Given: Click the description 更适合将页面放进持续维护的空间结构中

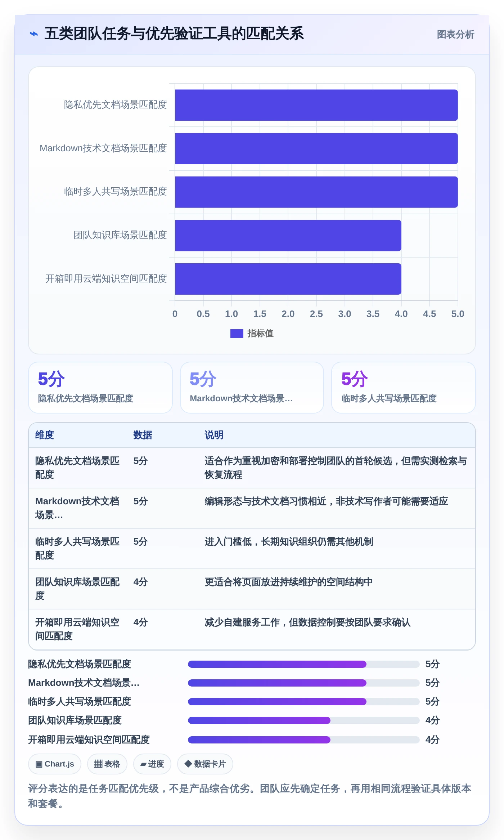Looking at the screenshot, I should [289, 582].
